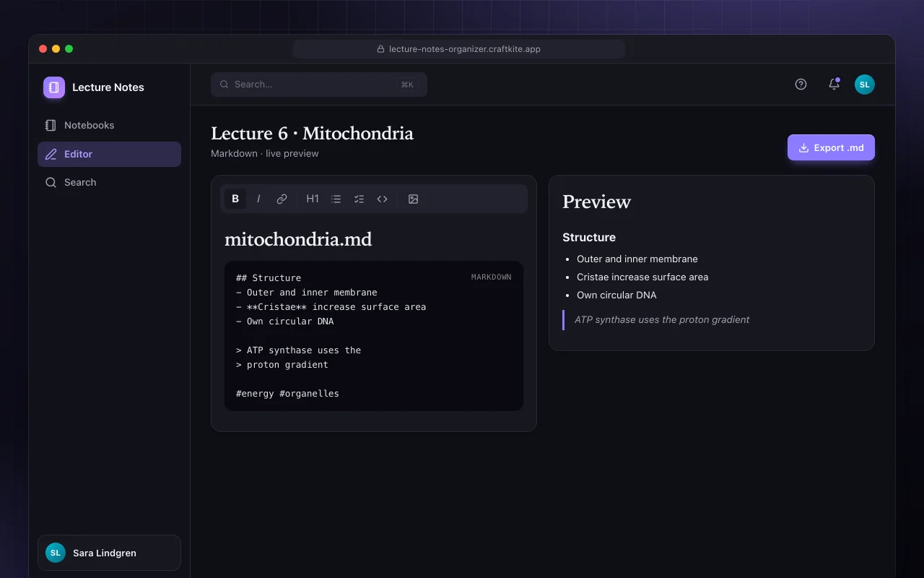
Task: Focus the Search input field
Action: [319, 85]
